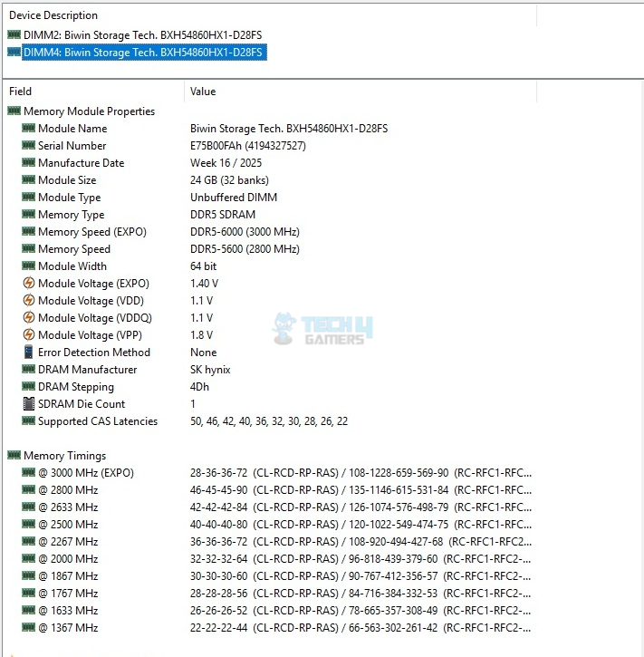Click the value DDR5 SDRAM

click(223, 215)
